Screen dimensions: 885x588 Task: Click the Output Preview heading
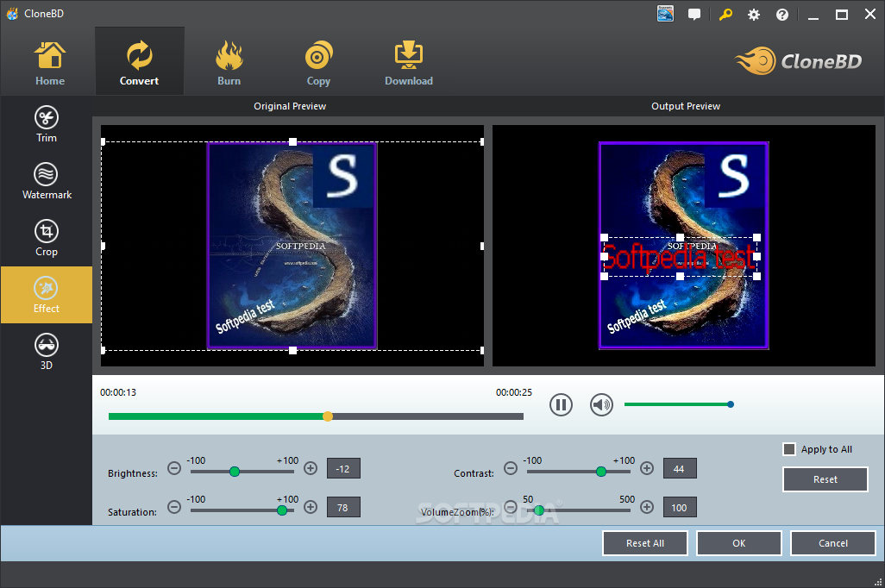click(x=686, y=106)
